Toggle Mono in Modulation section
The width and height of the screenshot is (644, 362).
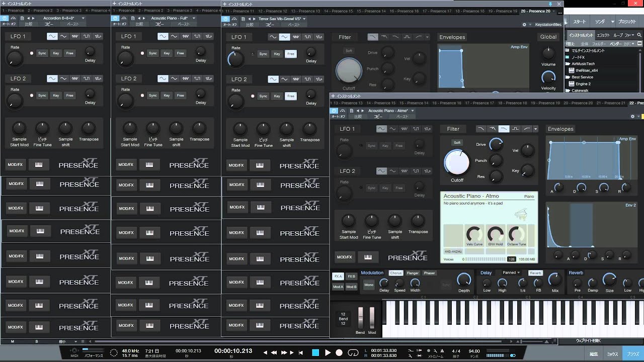click(369, 285)
